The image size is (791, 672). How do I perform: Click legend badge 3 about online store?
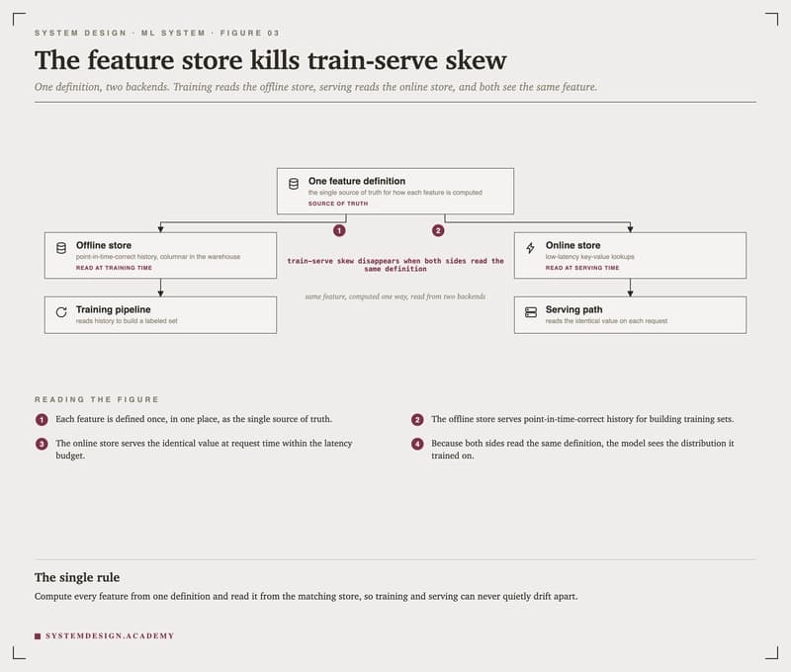tap(42, 444)
